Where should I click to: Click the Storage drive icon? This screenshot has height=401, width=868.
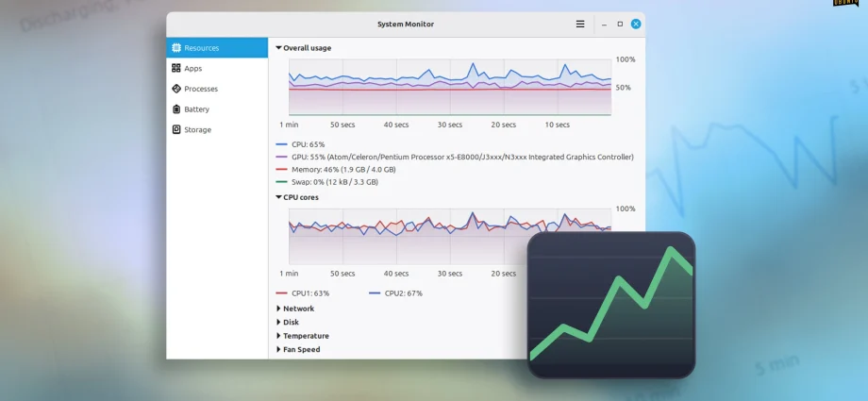coord(176,129)
